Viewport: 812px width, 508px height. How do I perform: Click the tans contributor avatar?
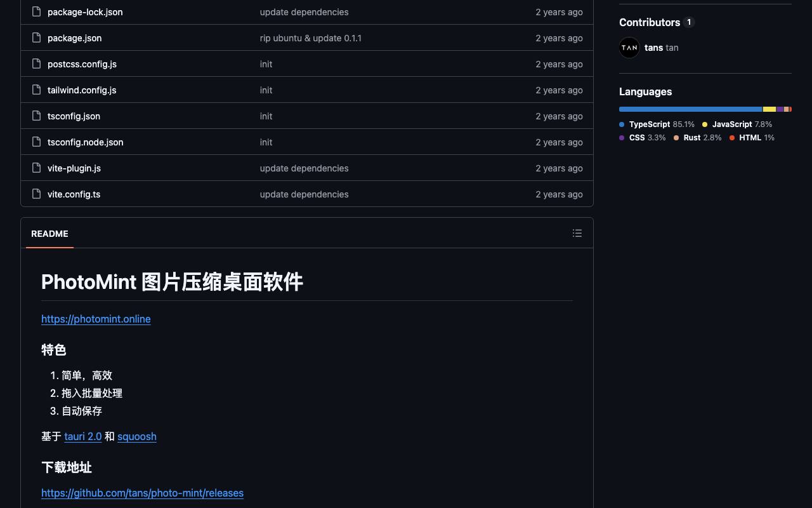(x=629, y=48)
